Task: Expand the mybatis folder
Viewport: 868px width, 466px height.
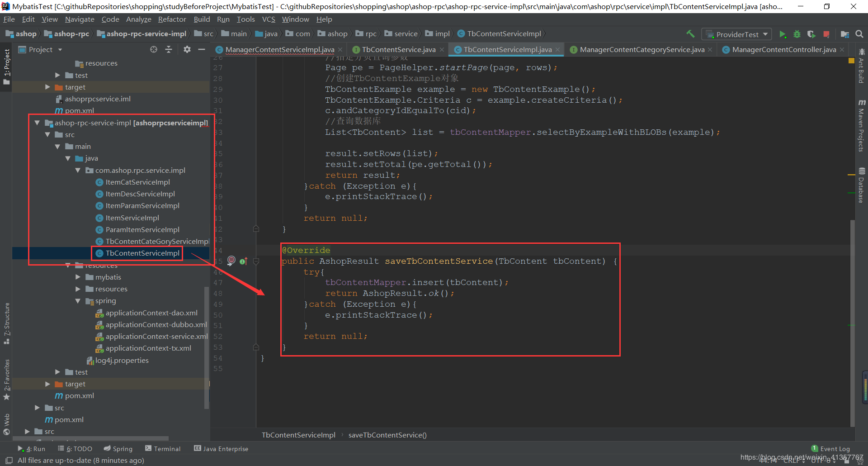Action: click(78, 277)
